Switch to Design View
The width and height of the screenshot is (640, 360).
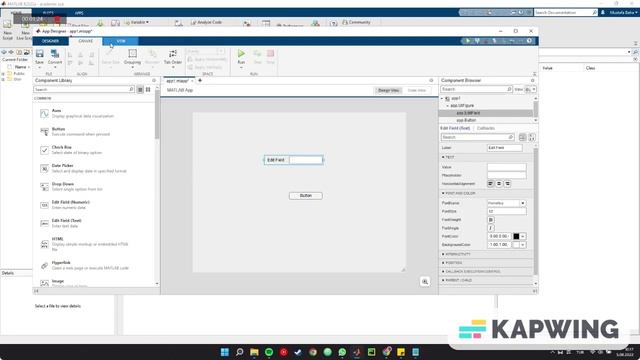tap(388, 90)
